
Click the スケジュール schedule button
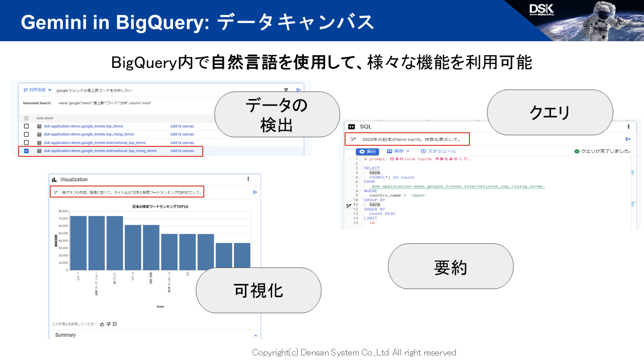439,151
